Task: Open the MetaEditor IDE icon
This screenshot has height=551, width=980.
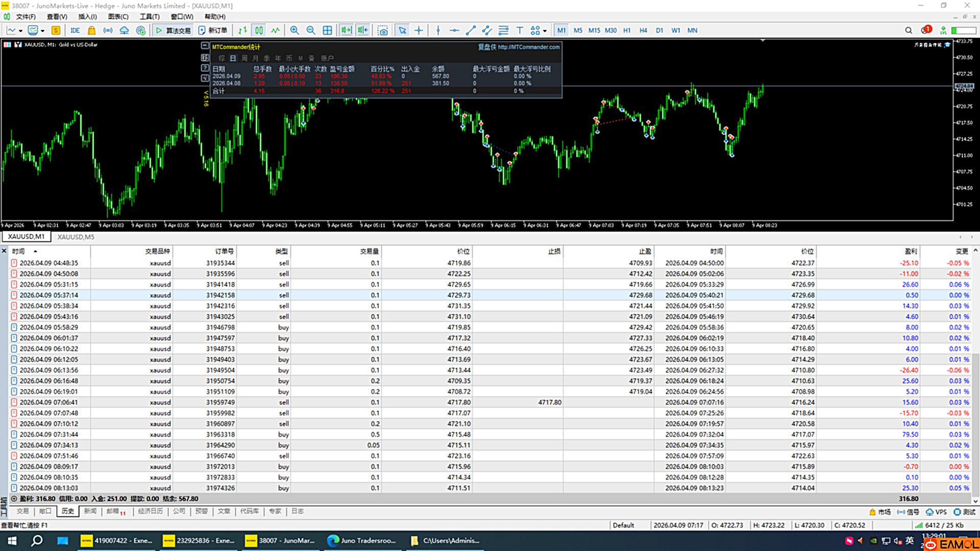Action: [75, 31]
